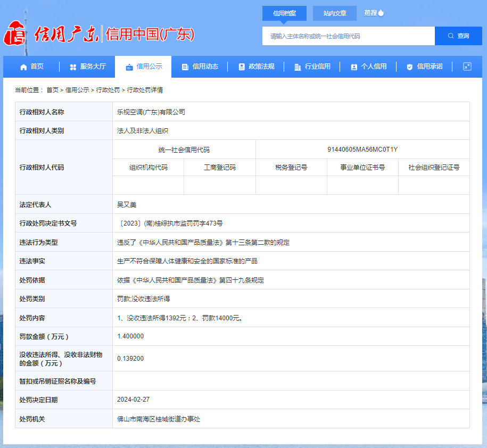Select the 站内文章 search tab
Screen dimensions: 487x448
pos(334,13)
